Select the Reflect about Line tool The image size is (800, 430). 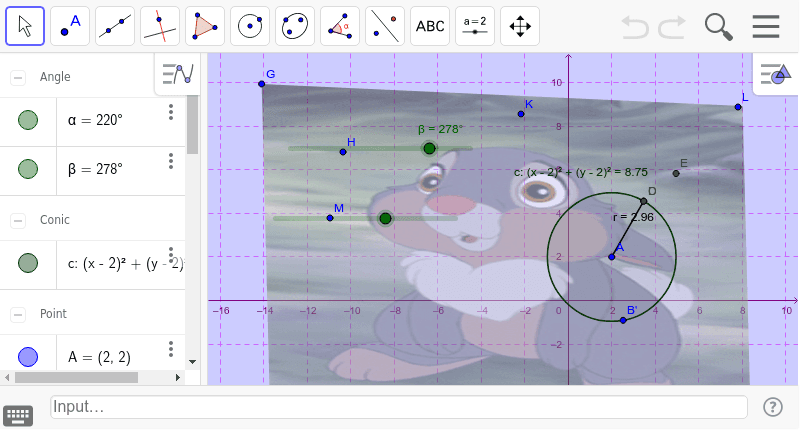click(x=385, y=26)
